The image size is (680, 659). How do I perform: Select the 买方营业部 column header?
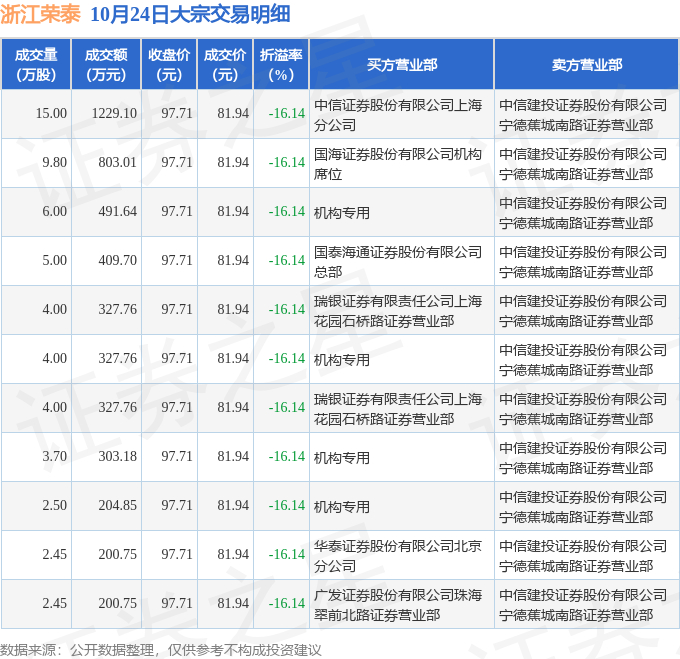pyautogui.click(x=402, y=65)
